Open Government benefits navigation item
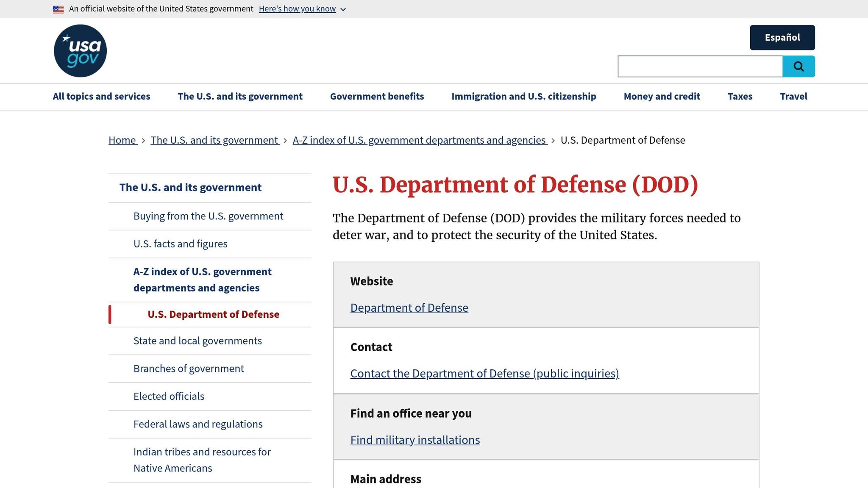The image size is (868, 488). (377, 97)
